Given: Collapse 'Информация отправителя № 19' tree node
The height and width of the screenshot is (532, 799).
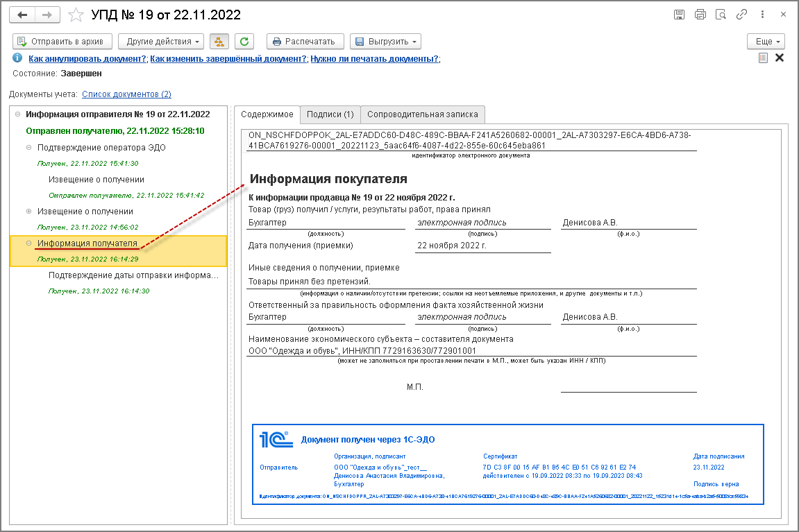Looking at the screenshot, I should [18, 114].
